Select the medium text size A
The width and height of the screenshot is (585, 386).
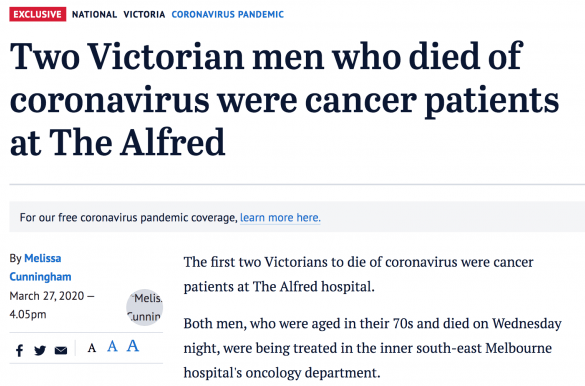pyautogui.click(x=112, y=346)
